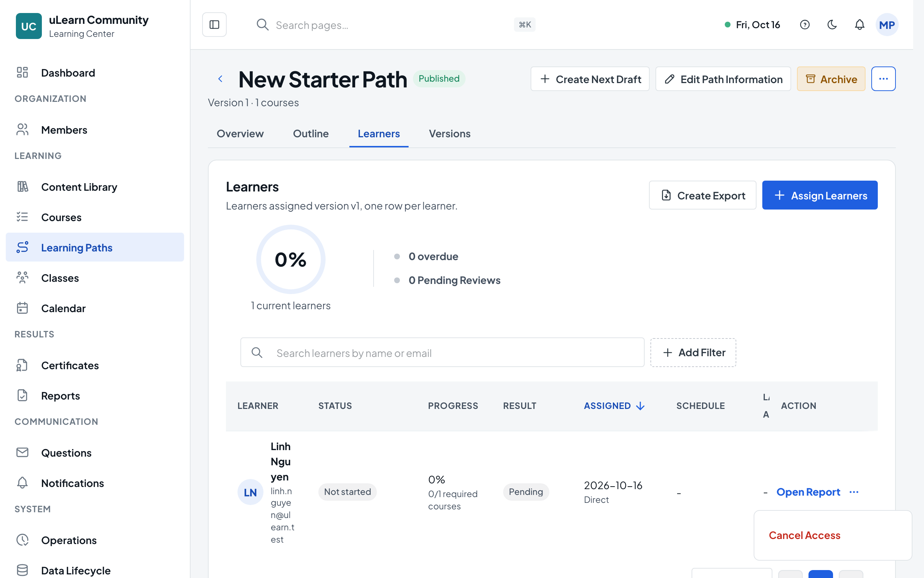Open the help question mark icon
This screenshot has width=924, height=578.
tap(805, 25)
